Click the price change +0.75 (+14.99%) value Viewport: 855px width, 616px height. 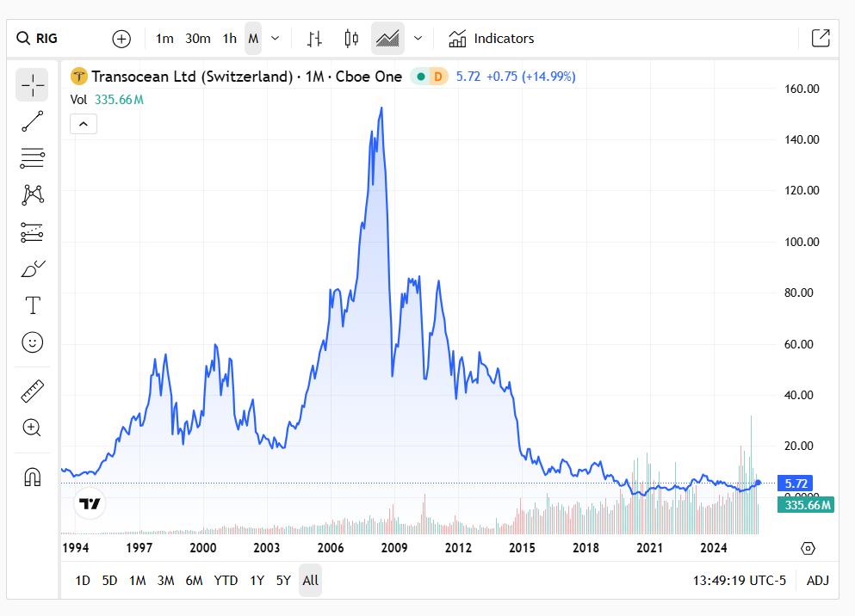(x=530, y=77)
